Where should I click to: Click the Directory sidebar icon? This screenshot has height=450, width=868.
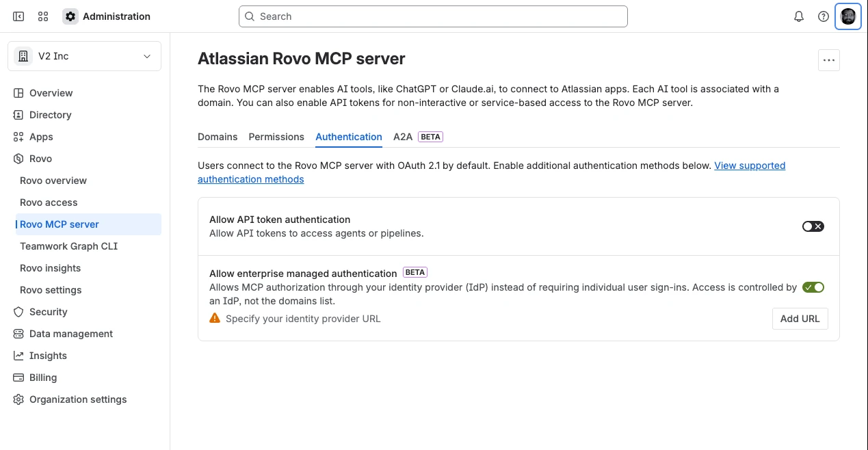pos(18,115)
